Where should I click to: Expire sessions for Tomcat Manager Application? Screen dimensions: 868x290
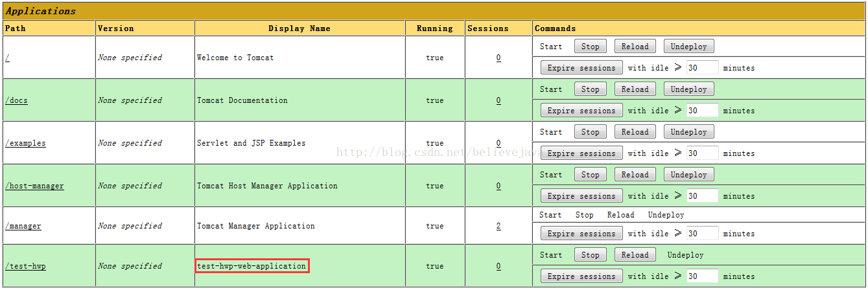click(x=581, y=234)
